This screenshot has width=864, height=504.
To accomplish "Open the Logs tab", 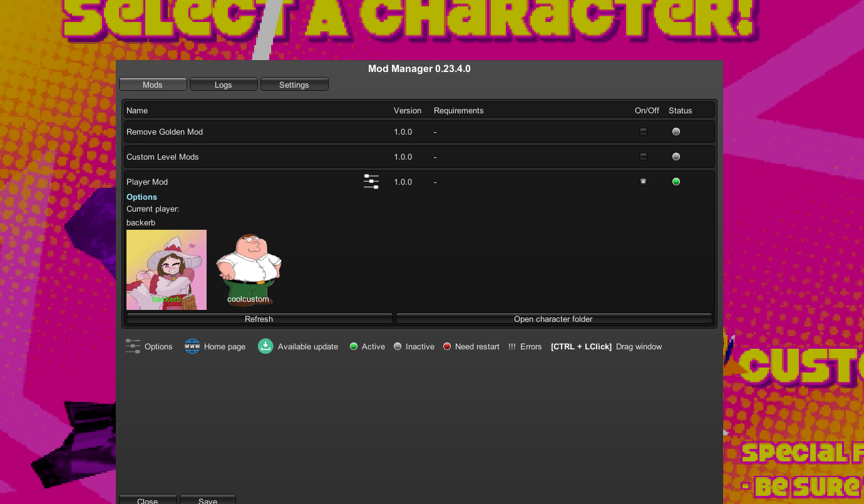I will tap(224, 85).
